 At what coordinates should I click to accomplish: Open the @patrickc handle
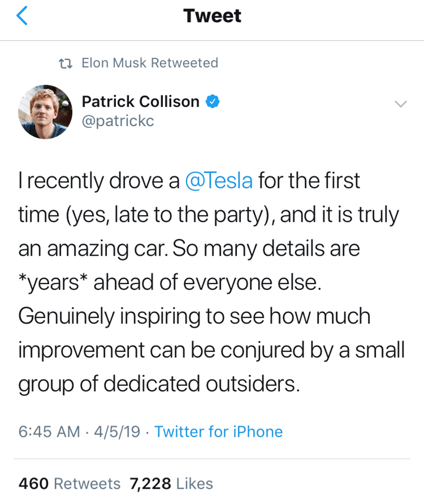coord(118,121)
